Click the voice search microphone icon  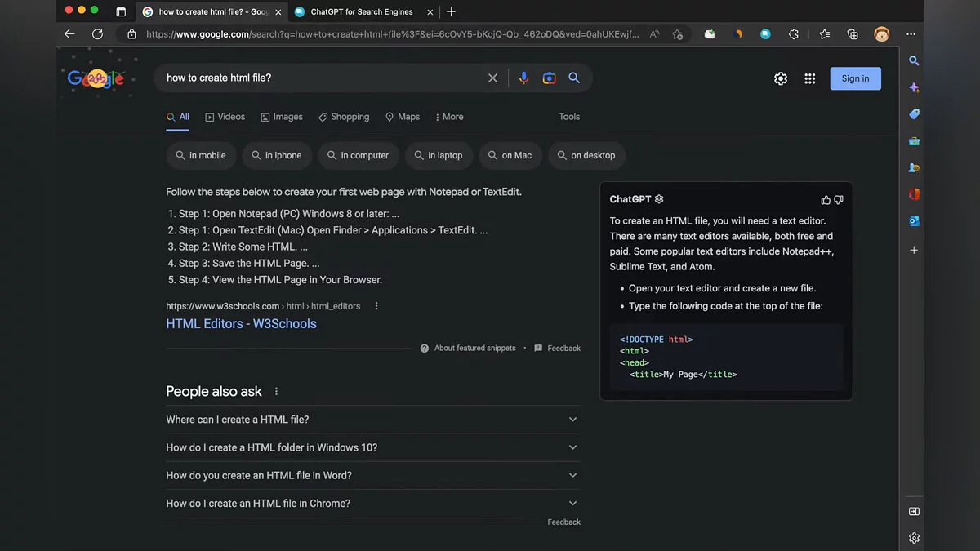click(x=523, y=78)
